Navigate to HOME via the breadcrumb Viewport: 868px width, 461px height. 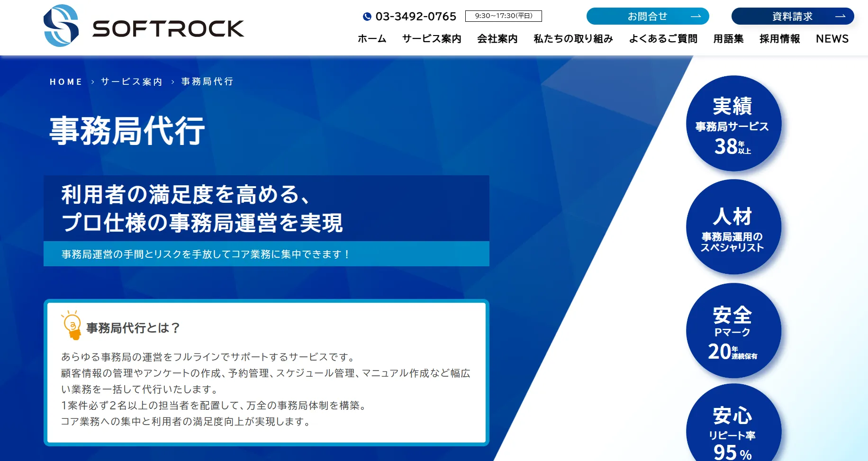pos(66,81)
